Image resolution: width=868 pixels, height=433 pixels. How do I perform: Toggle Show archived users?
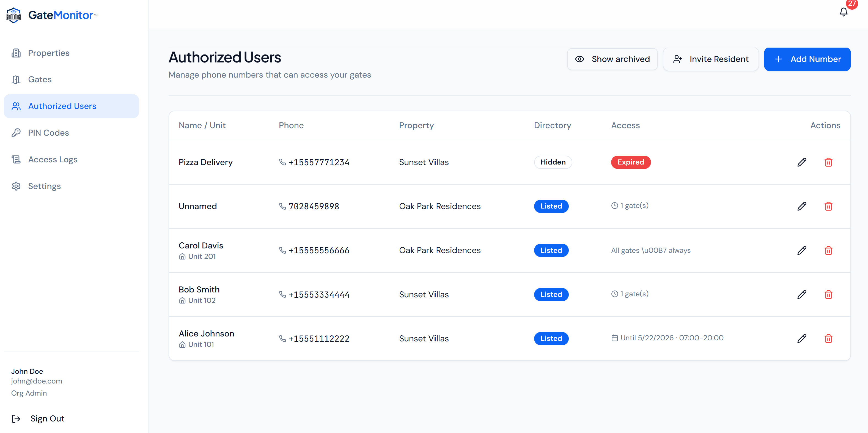612,59
